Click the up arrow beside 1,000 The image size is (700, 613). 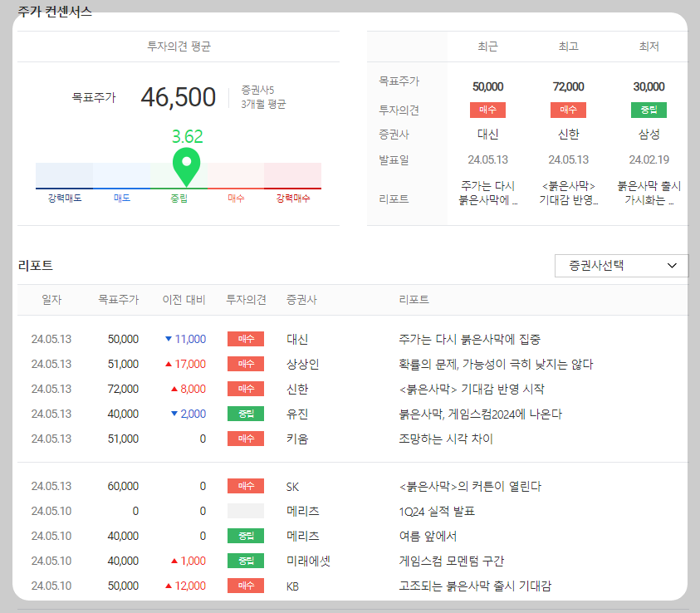pyautogui.click(x=174, y=561)
